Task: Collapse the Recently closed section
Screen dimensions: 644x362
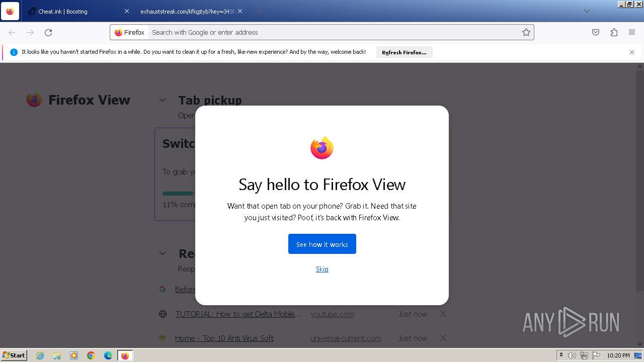Action: pyautogui.click(x=163, y=253)
